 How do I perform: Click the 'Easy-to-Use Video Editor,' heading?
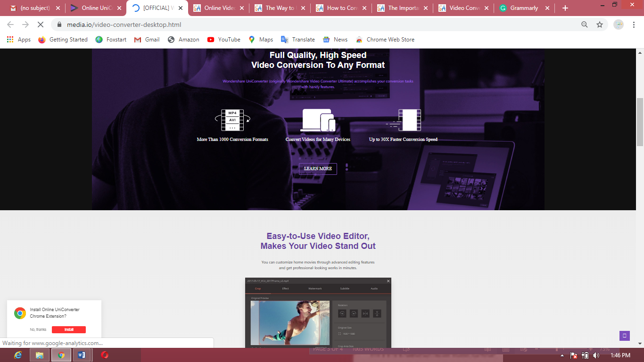point(318,236)
